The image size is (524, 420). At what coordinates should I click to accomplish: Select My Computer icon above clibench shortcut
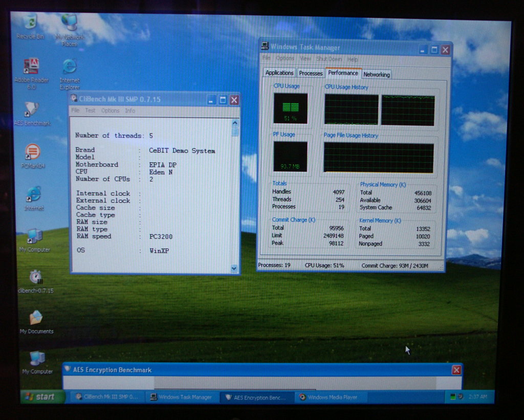click(34, 240)
